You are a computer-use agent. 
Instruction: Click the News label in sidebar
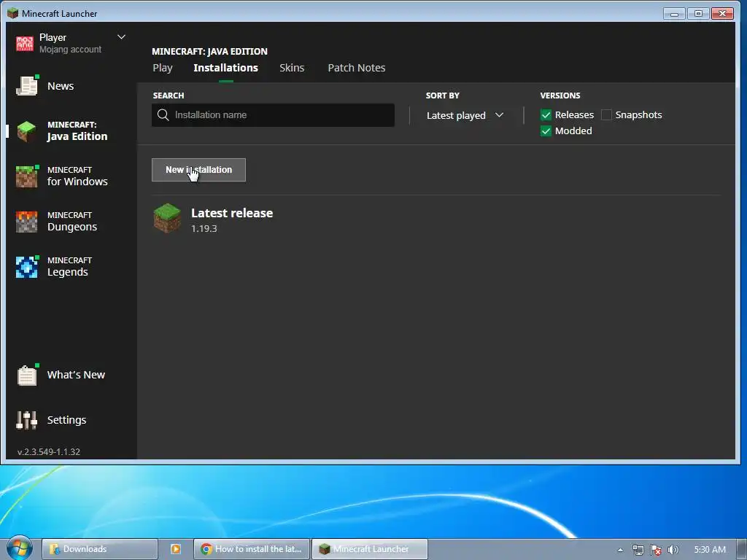(61, 86)
